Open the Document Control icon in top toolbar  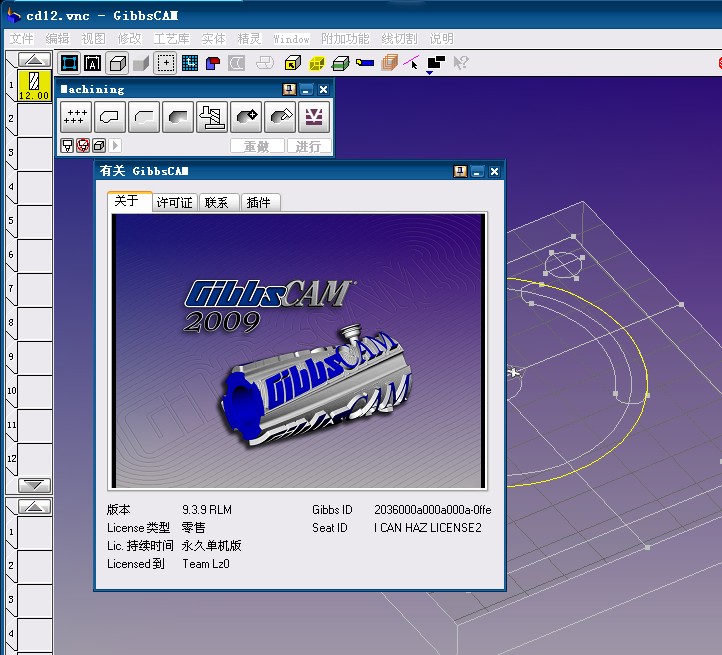pyautogui.click(x=69, y=63)
